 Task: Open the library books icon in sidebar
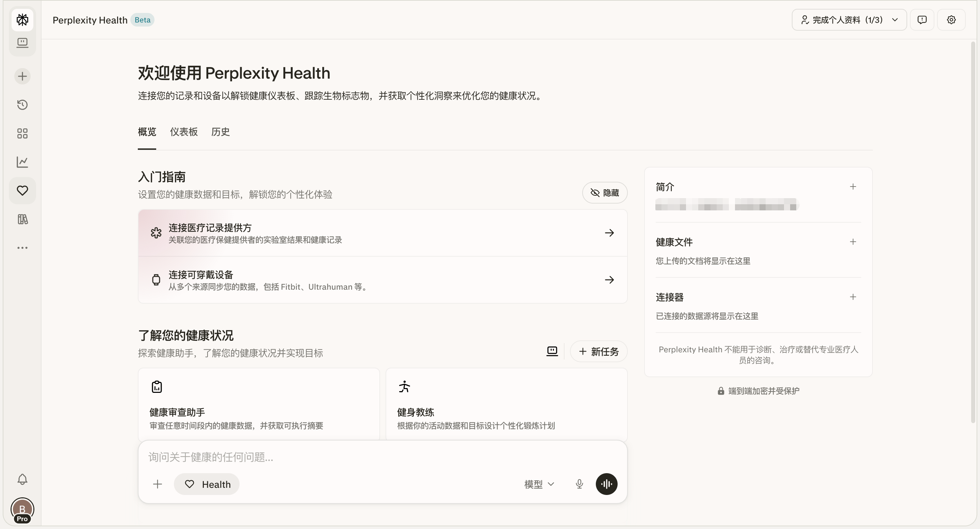[x=22, y=219]
